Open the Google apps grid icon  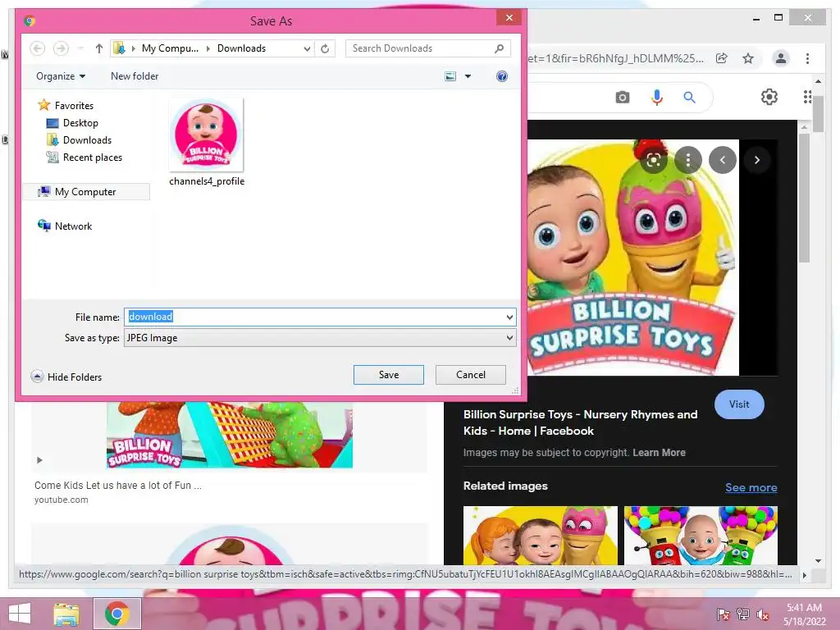click(x=807, y=97)
